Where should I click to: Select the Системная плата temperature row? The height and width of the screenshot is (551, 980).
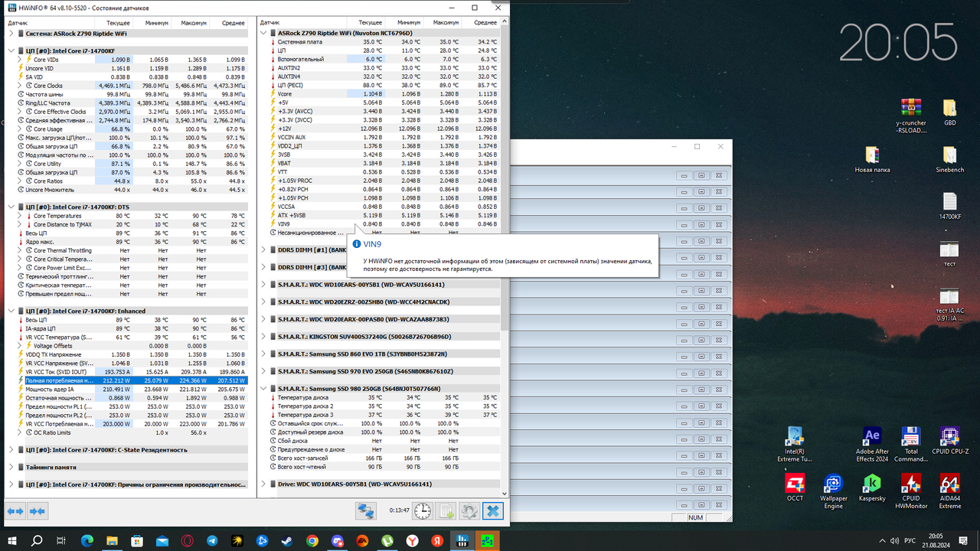[379, 42]
